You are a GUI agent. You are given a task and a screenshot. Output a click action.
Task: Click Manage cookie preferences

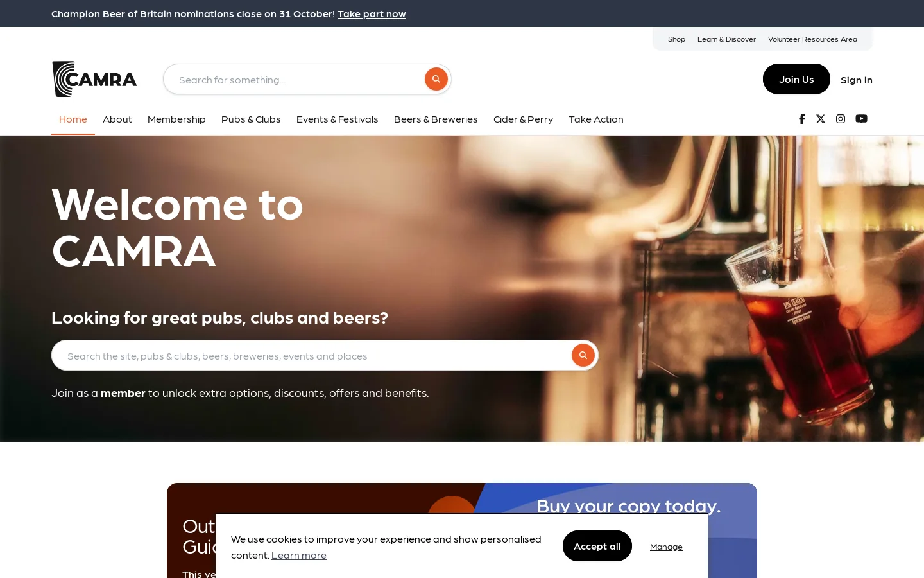pyautogui.click(x=666, y=547)
